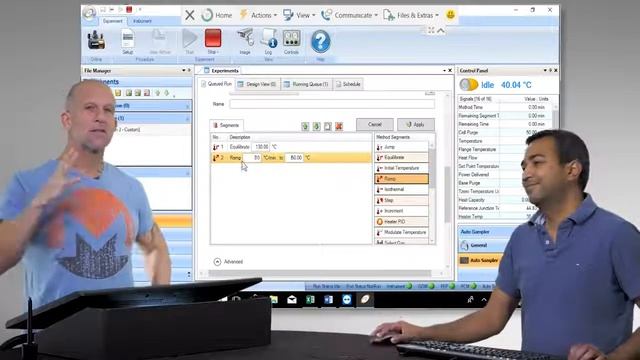Click the yellow smiley feedback icon
Viewport: 640px width, 360px height.
point(450,15)
